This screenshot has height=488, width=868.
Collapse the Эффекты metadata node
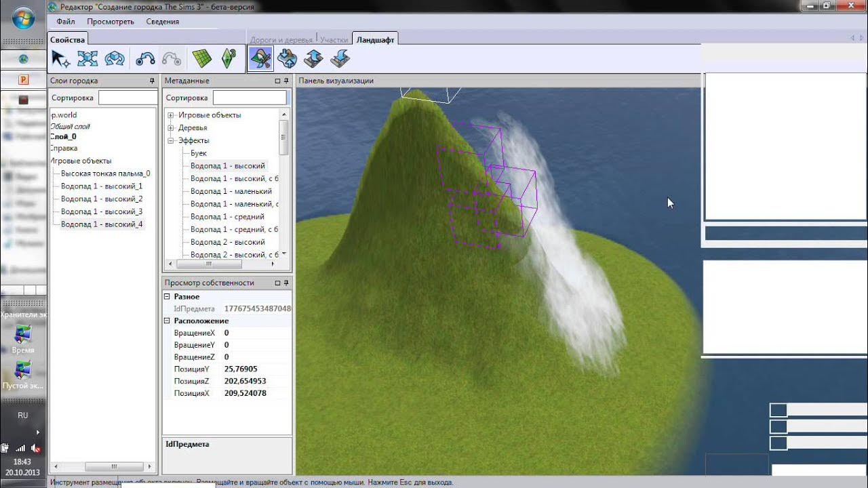pos(171,140)
